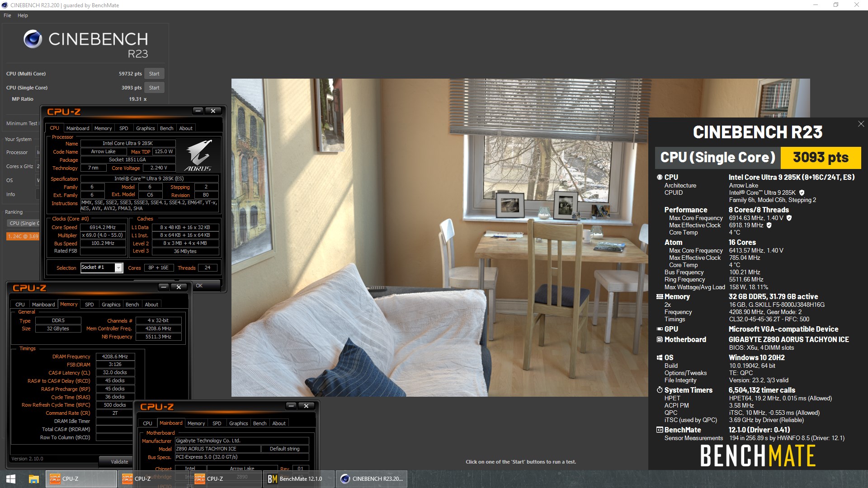Minimize the CPU-Z Mainboard window
The height and width of the screenshot is (488, 868).
(291, 406)
